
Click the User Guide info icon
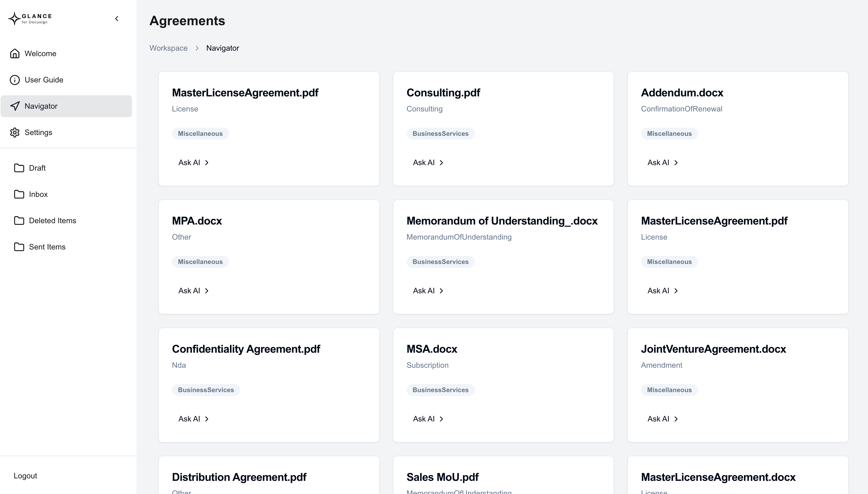tap(15, 80)
